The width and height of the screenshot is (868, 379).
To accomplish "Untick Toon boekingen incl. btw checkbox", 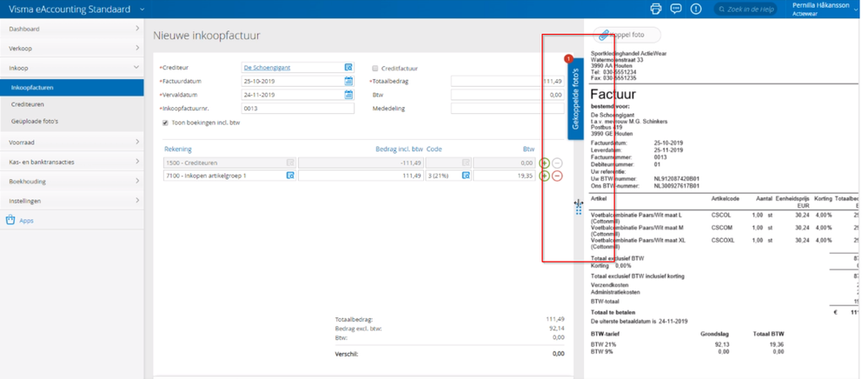I will (165, 123).
